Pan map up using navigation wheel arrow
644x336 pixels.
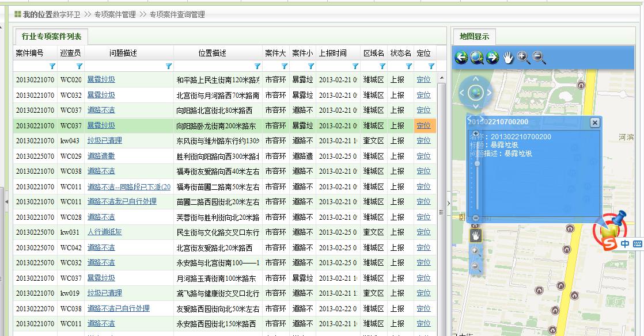[x=476, y=79]
